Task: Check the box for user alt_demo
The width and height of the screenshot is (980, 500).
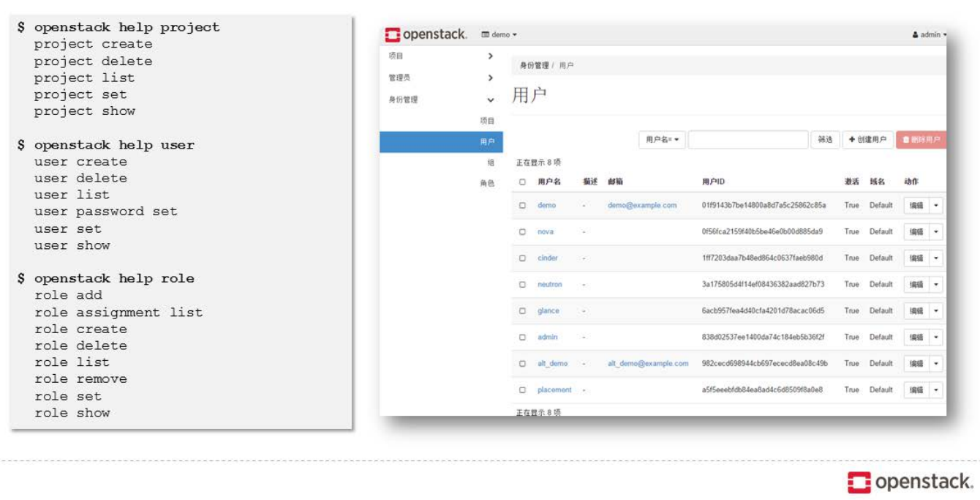Action: (x=522, y=364)
